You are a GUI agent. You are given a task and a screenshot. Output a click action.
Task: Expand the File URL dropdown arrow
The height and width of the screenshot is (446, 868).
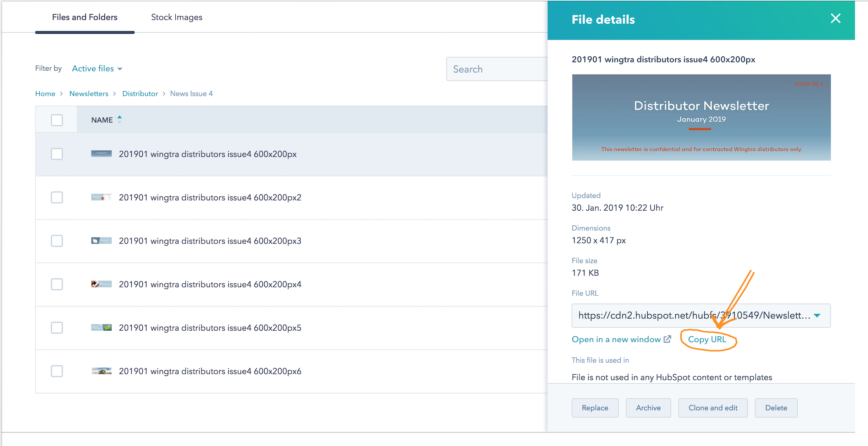[x=817, y=315]
